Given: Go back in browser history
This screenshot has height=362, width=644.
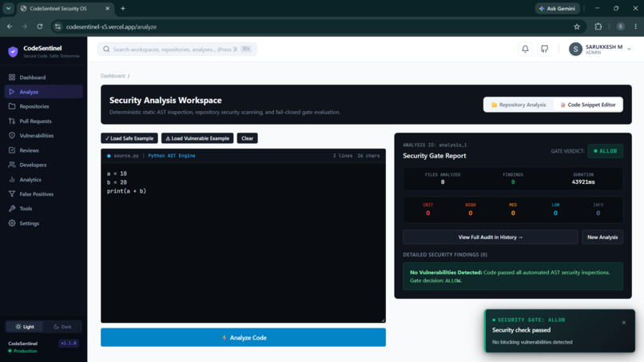Looking at the screenshot, I should (10, 26).
